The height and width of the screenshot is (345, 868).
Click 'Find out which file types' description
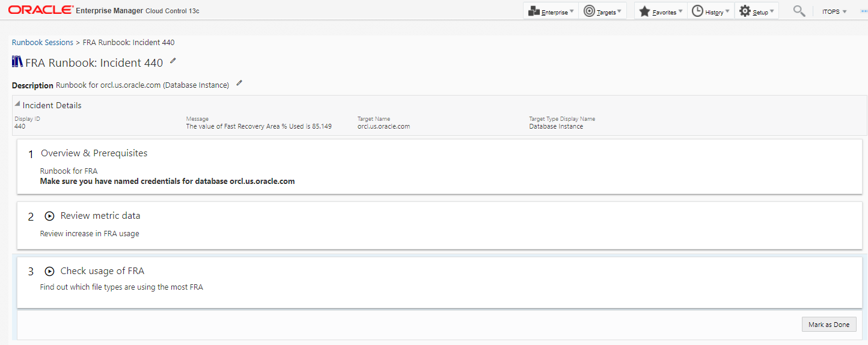pyautogui.click(x=121, y=287)
